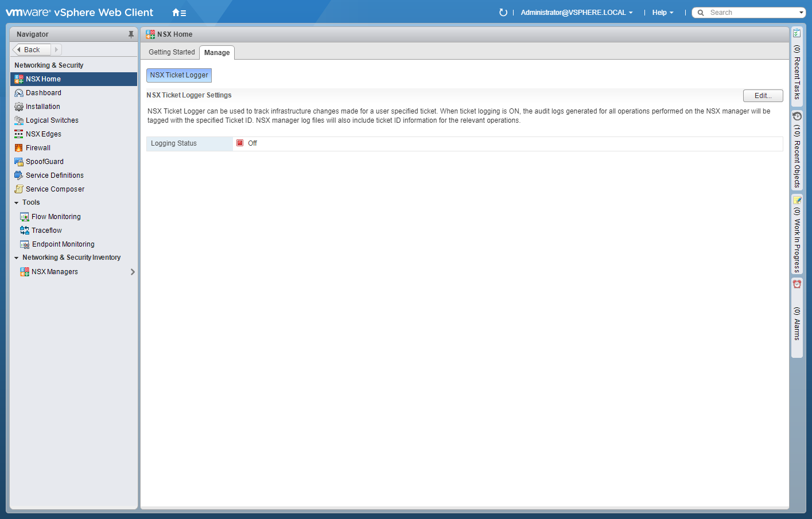Image resolution: width=812 pixels, height=519 pixels.
Task: Open Traceflow tool
Action: pyautogui.click(x=46, y=231)
